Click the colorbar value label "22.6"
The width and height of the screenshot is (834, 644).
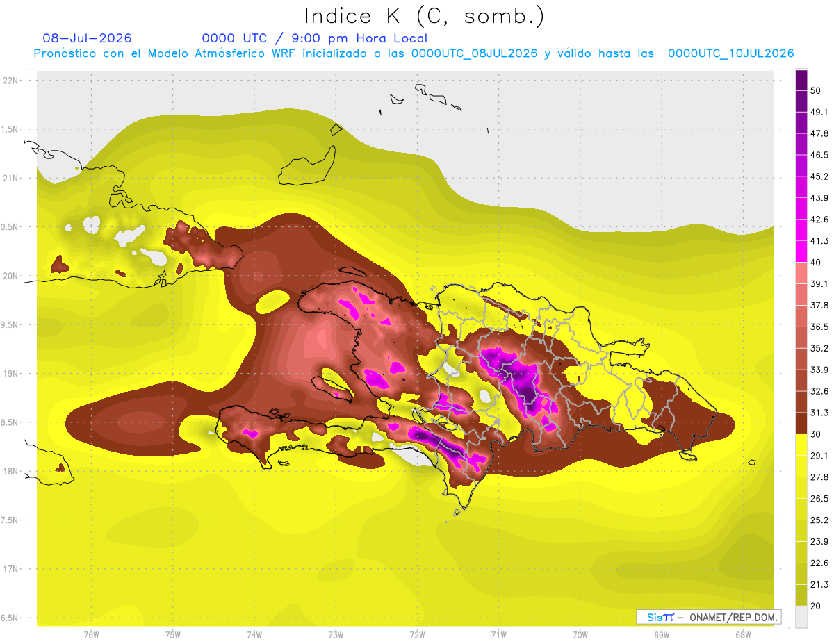(819, 563)
